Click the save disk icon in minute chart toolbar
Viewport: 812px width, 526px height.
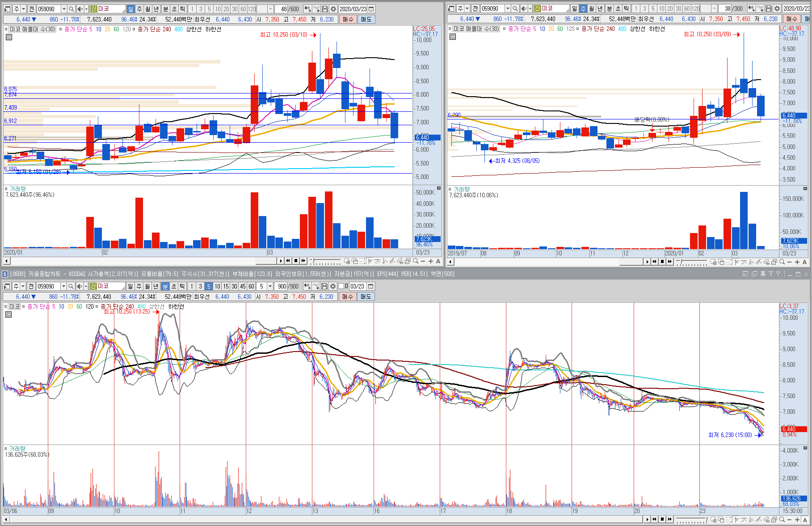324,286
